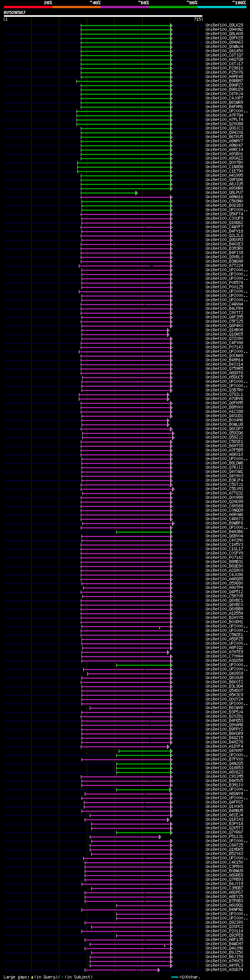Select the label UniRef100_Q5KFT4

point(224,214)
